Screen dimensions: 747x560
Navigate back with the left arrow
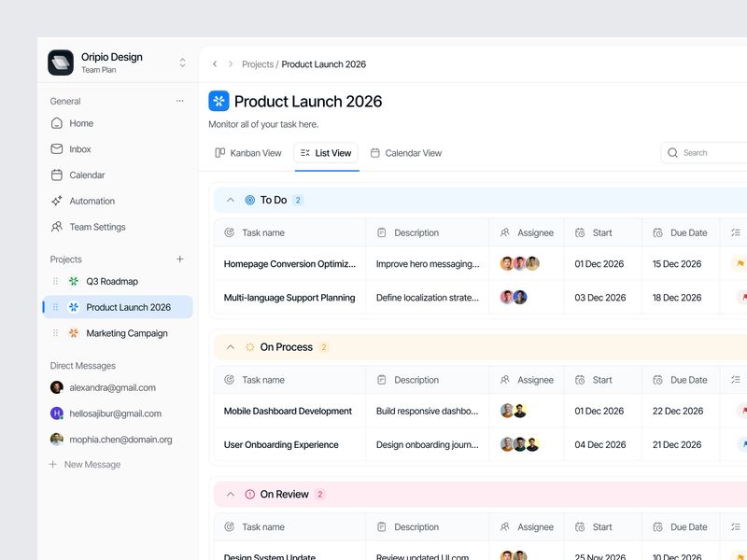coord(215,63)
